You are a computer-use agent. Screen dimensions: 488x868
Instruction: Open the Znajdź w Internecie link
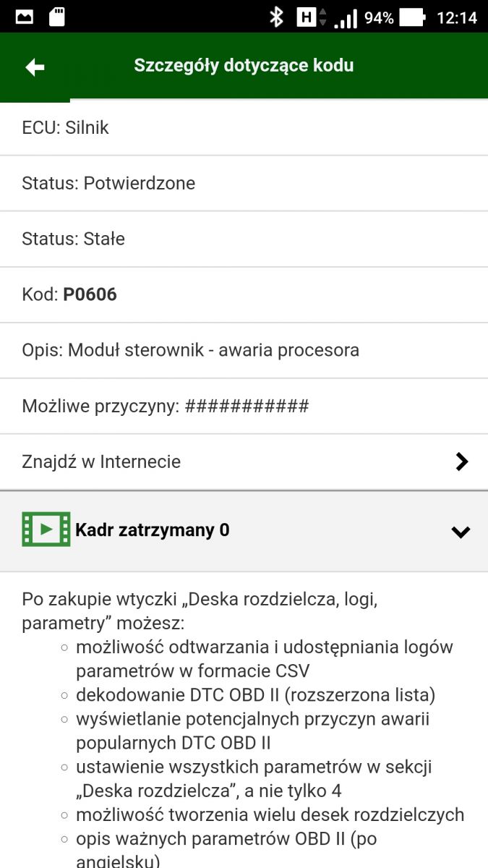click(x=101, y=461)
